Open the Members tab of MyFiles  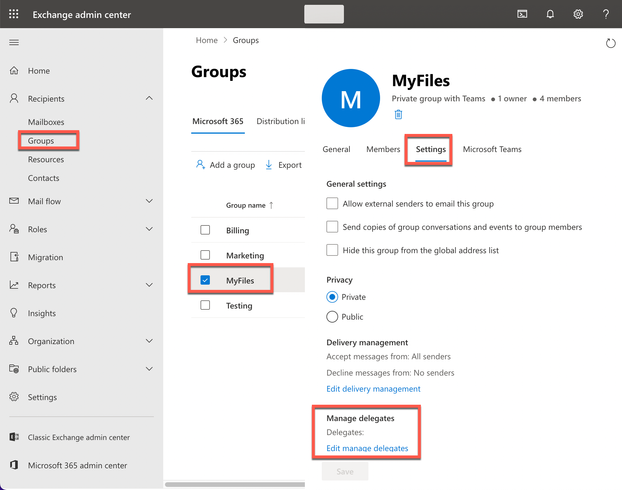click(383, 149)
